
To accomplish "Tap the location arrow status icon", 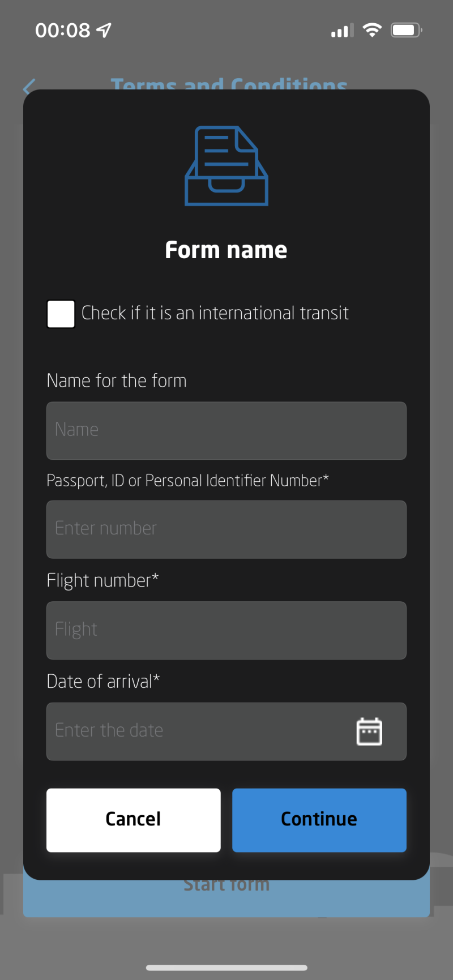I will pos(104,30).
